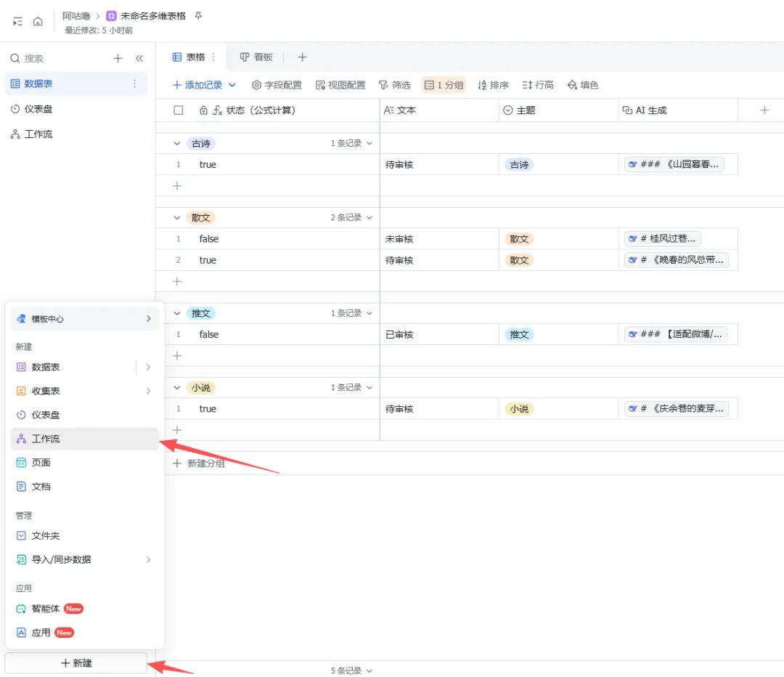This screenshot has height=677, width=784.
Task: Collapse the 小说 group
Action: pyautogui.click(x=176, y=387)
